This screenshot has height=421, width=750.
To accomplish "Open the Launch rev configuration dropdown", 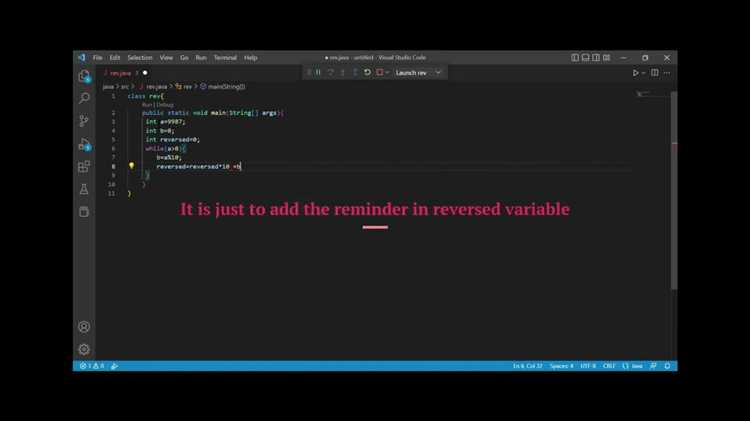I will 418,73.
